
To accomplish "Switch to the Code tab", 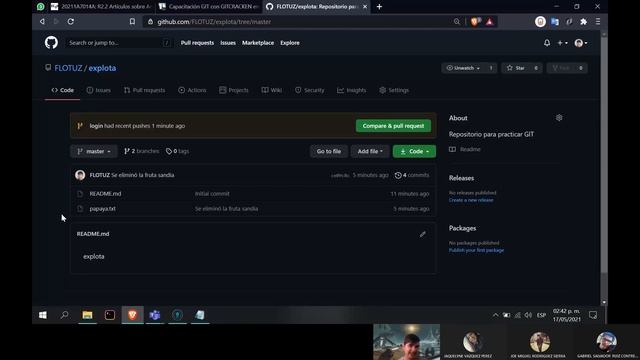I will (62, 90).
